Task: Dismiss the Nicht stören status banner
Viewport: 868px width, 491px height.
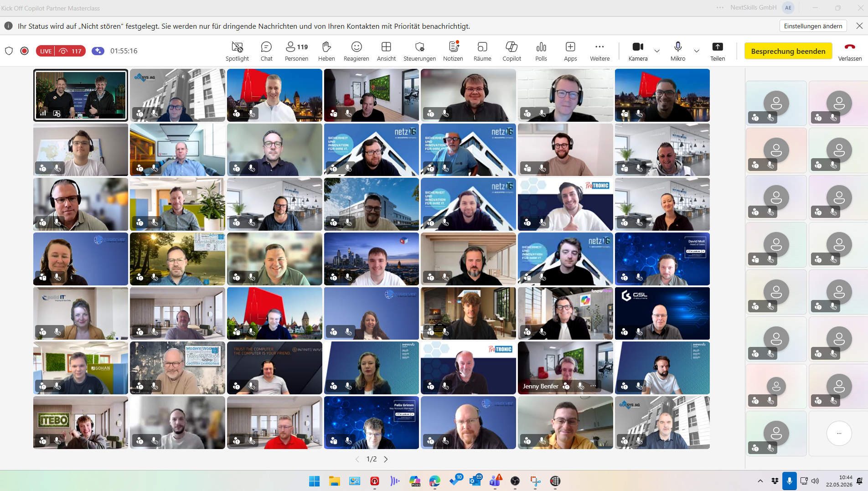Action: 859,26
